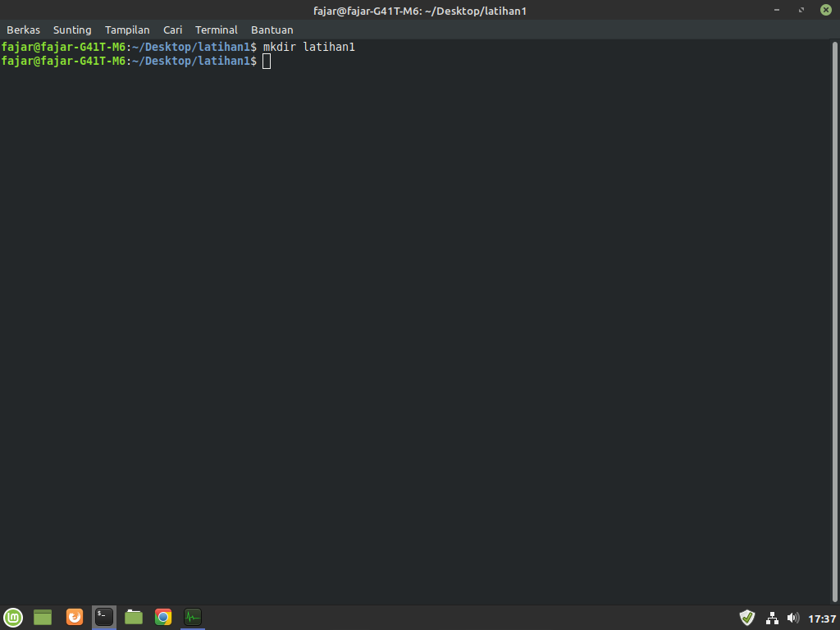
Task: Open the Berkas menu
Action: coord(23,30)
